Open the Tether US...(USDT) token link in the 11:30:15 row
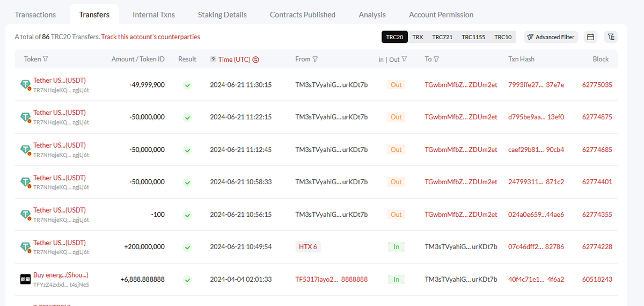 pyautogui.click(x=60, y=80)
